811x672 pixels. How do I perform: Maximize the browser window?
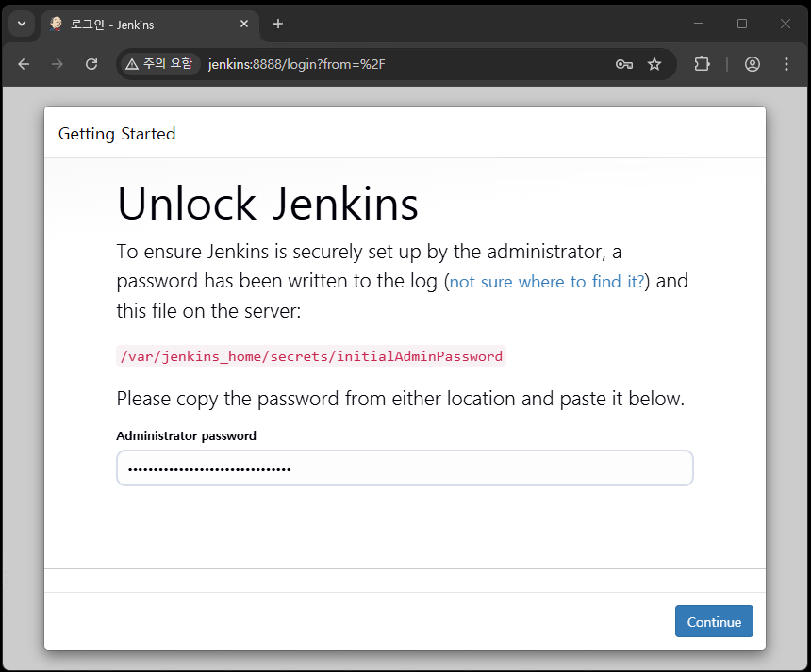click(742, 24)
